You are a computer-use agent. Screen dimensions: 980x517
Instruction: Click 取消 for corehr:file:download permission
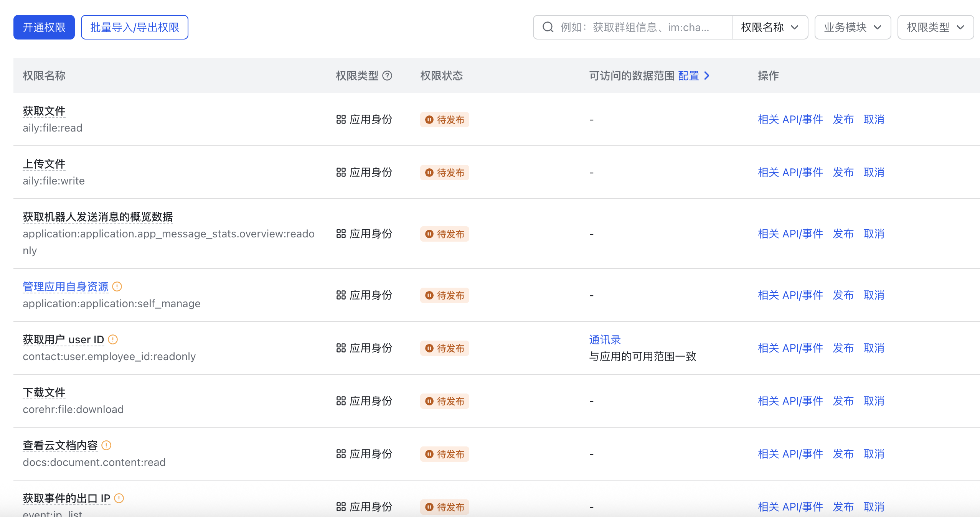click(x=874, y=401)
